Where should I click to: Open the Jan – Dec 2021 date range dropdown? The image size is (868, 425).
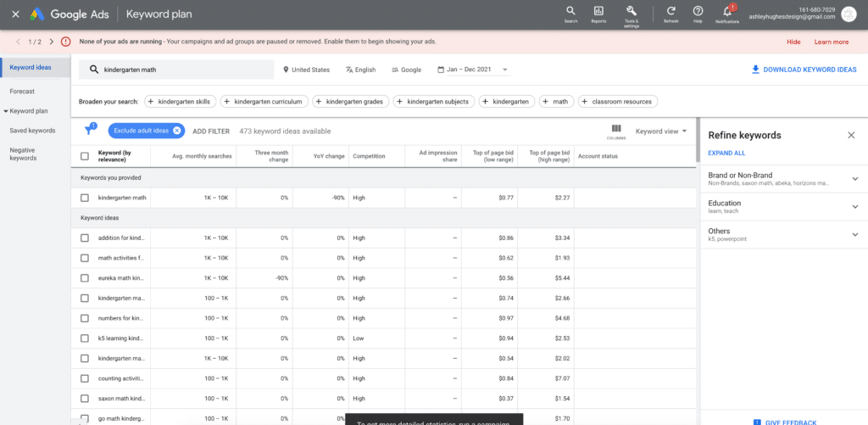(473, 70)
